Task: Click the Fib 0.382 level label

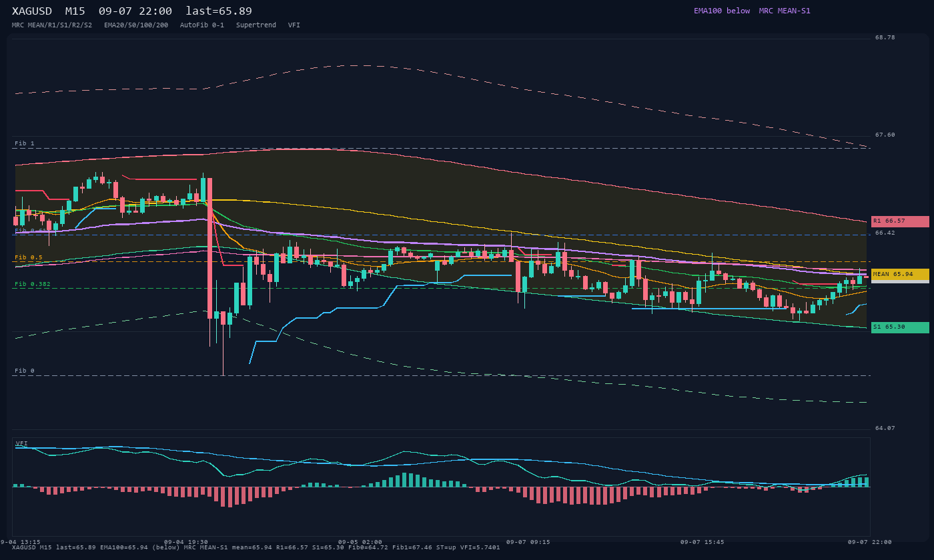Action: point(33,284)
